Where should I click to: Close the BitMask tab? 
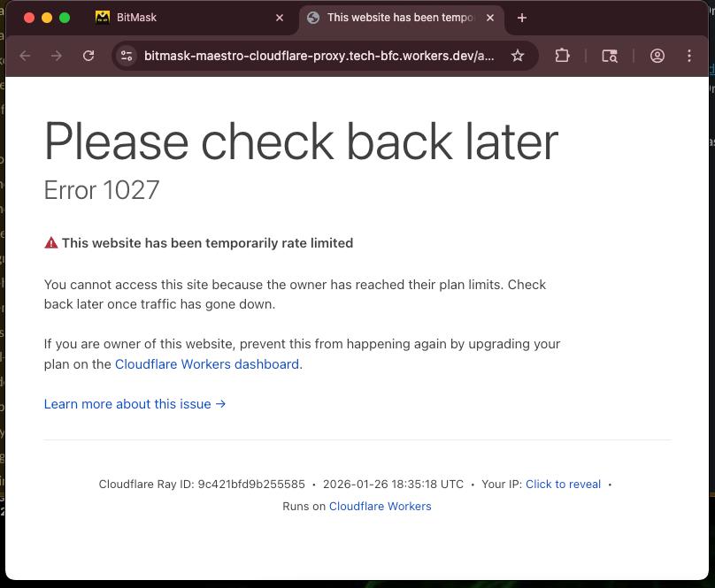click(280, 18)
